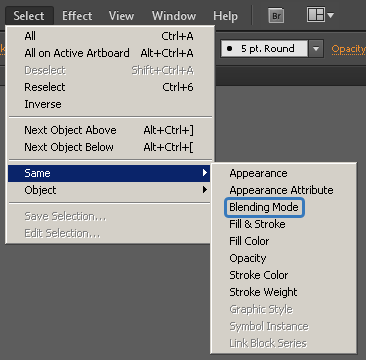Open the Arrange Documents layout icon

point(315,15)
